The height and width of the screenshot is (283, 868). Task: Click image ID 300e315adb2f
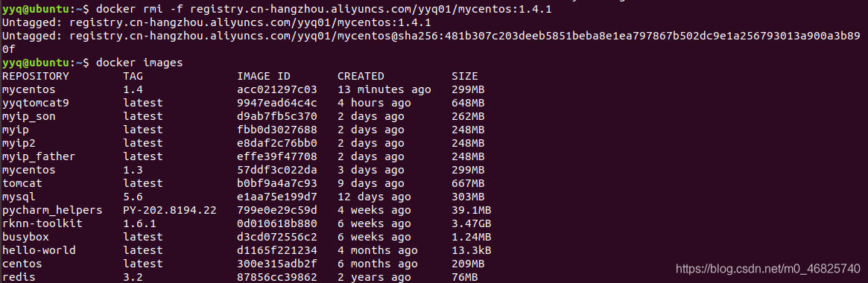pos(276,263)
